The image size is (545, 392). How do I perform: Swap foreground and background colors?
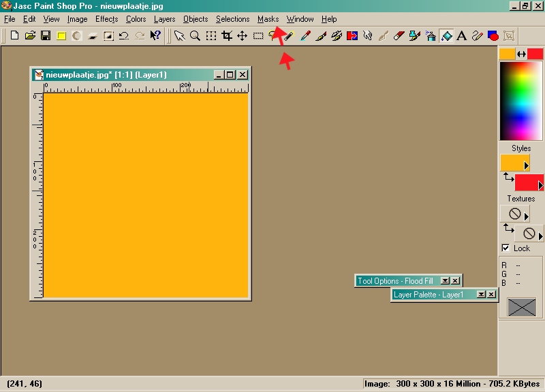pyautogui.click(x=521, y=54)
